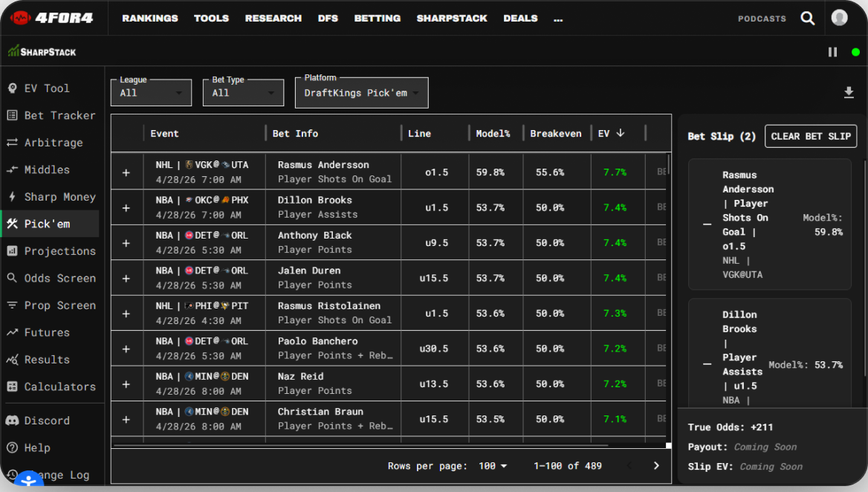Click horizontal table scrollbar
868x492 pixels.
(x=360, y=444)
